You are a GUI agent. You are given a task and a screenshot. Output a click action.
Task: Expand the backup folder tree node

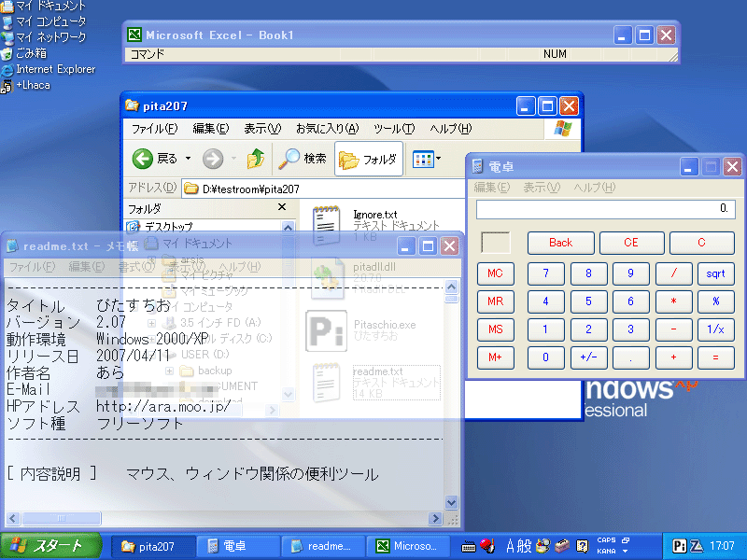pos(169,371)
